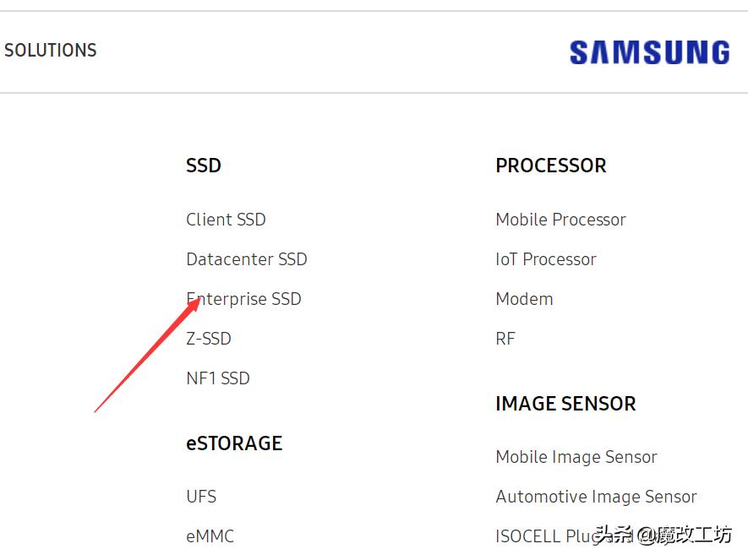
Task: Select the eSTORAGE category heading
Action: pos(234,443)
